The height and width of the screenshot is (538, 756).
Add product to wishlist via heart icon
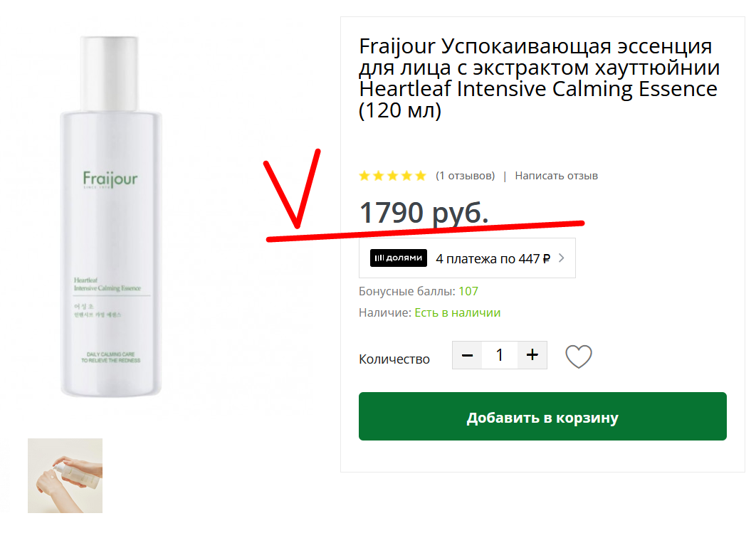[x=578, y=357]
